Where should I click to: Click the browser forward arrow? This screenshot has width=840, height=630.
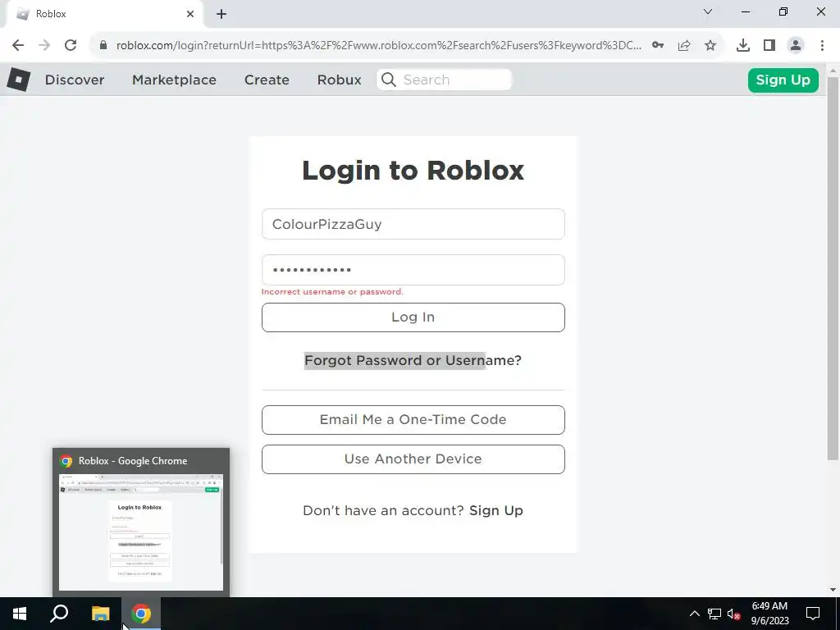(44, 46)
